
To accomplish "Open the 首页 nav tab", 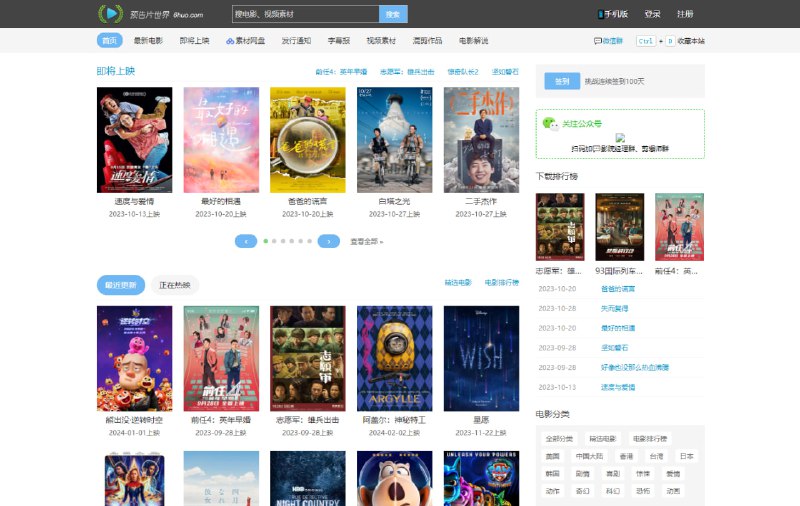I will [x=110, y=41].
